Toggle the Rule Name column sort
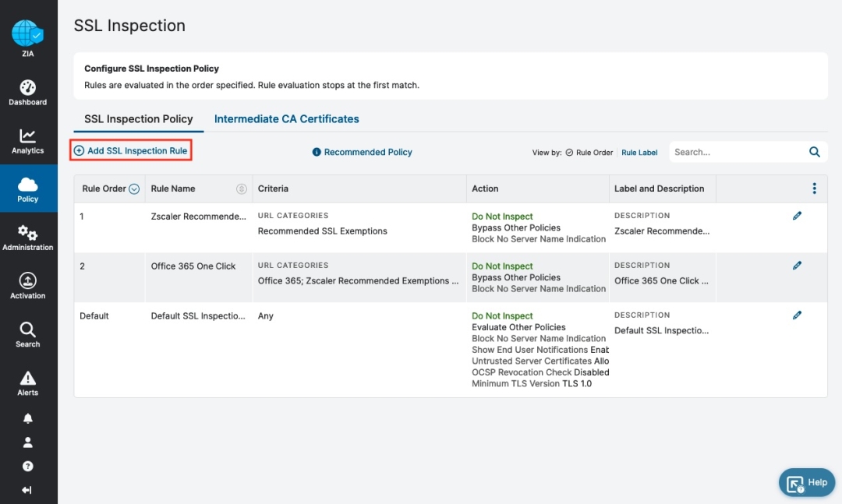The width and height of the screenshot is (842, 504). [241, 189]
